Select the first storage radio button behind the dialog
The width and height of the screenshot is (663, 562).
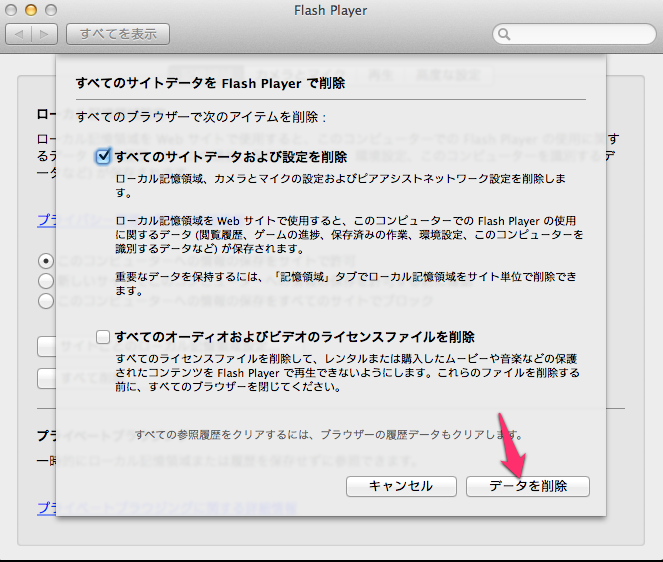46,261
